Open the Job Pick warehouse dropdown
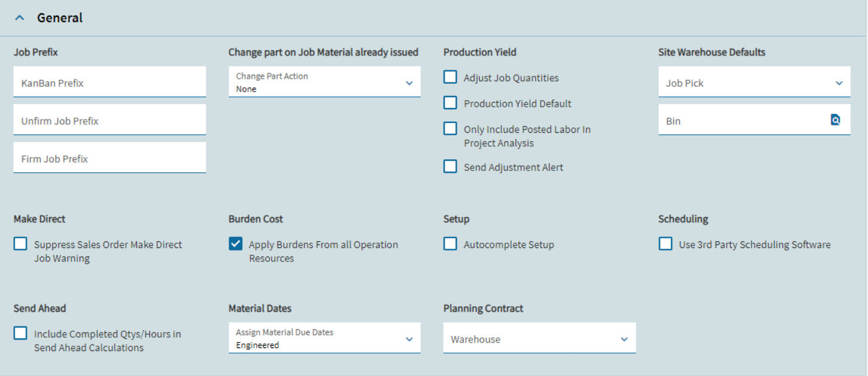 point(754,82)
